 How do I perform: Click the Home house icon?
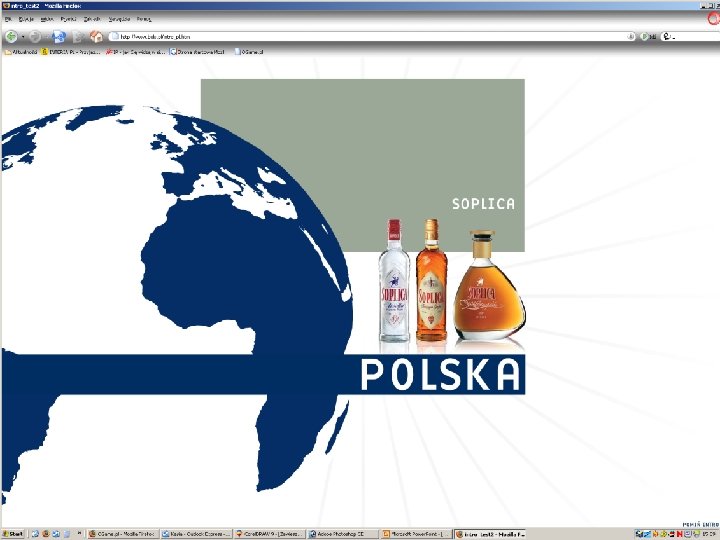point(96,36)
